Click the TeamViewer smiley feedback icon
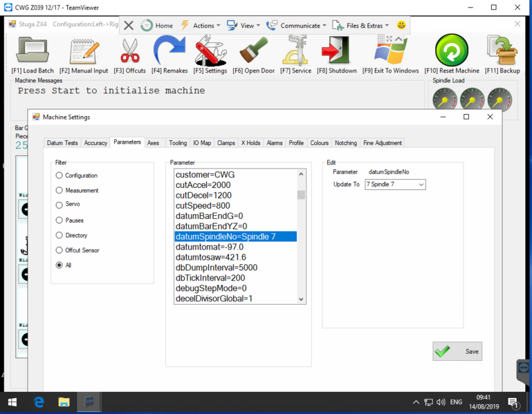 click(401, 25)
